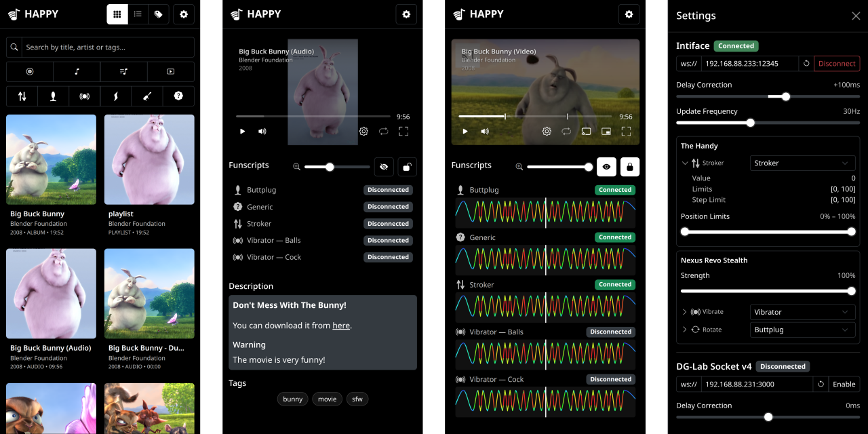Open the Rotate Buttplug dropdown
The height and width of the screenshot is (434, 868).
coord(803,330)
